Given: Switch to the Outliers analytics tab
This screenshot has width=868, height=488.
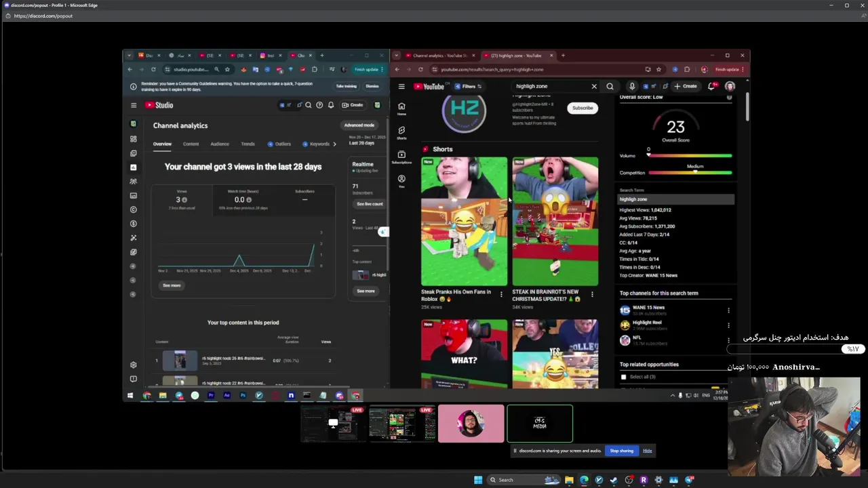Looking at the screenshot, I should [279, 144].
